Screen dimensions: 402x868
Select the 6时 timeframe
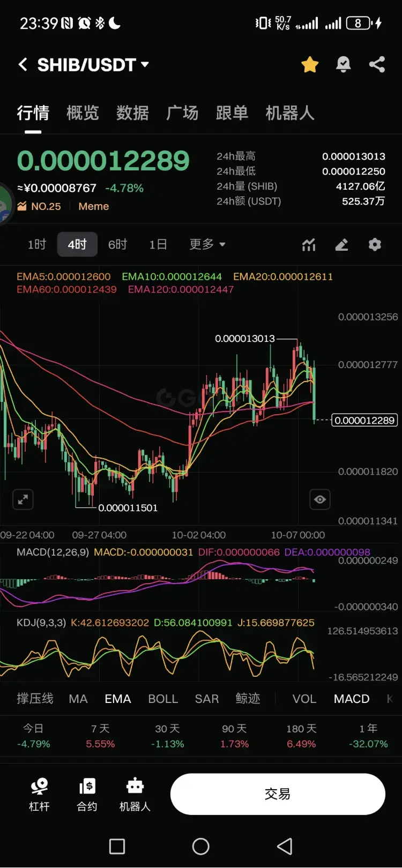tap(117, 244)
